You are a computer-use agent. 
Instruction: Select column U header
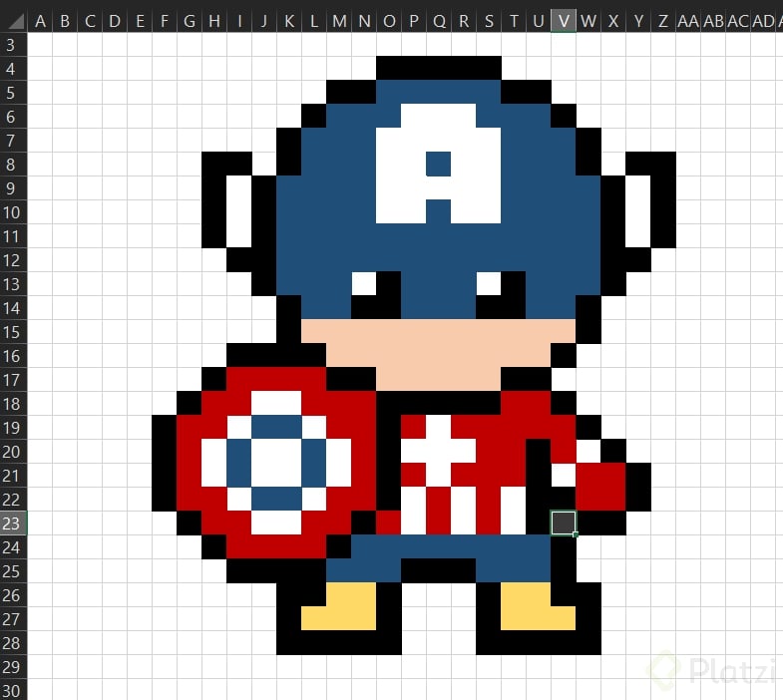tap(539, 22)
